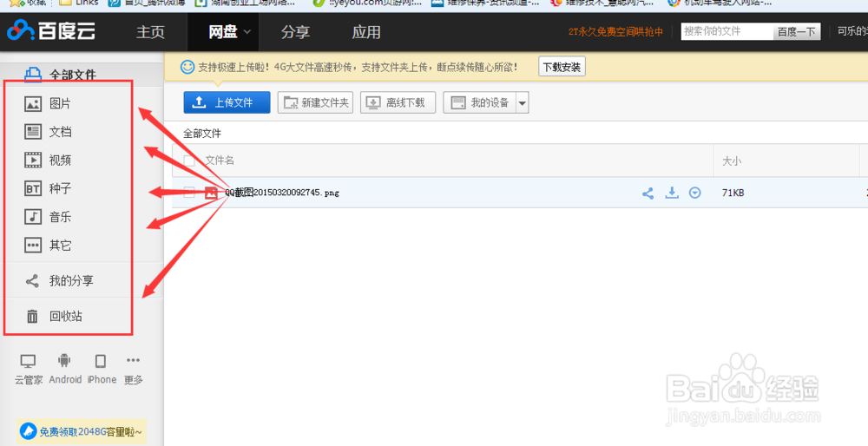868x446 pixels.
Task: Sort by the 大小 column header
Action: point(731,161)
